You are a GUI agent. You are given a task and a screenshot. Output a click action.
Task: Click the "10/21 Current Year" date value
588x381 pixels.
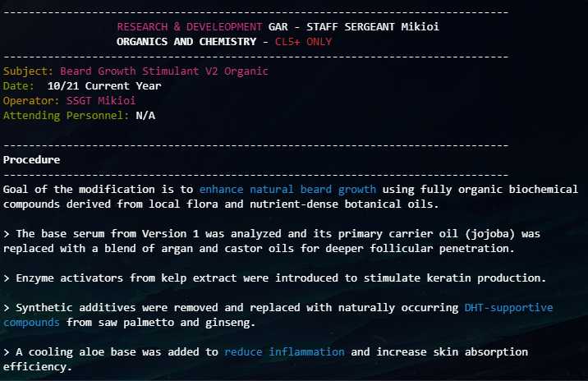click(104, 85)
